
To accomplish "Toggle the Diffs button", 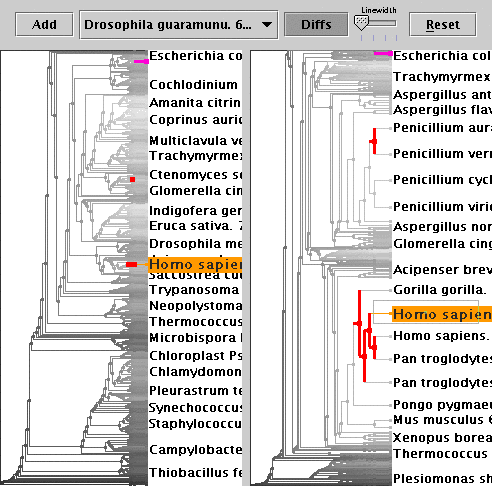I will [x=316, y=24].
